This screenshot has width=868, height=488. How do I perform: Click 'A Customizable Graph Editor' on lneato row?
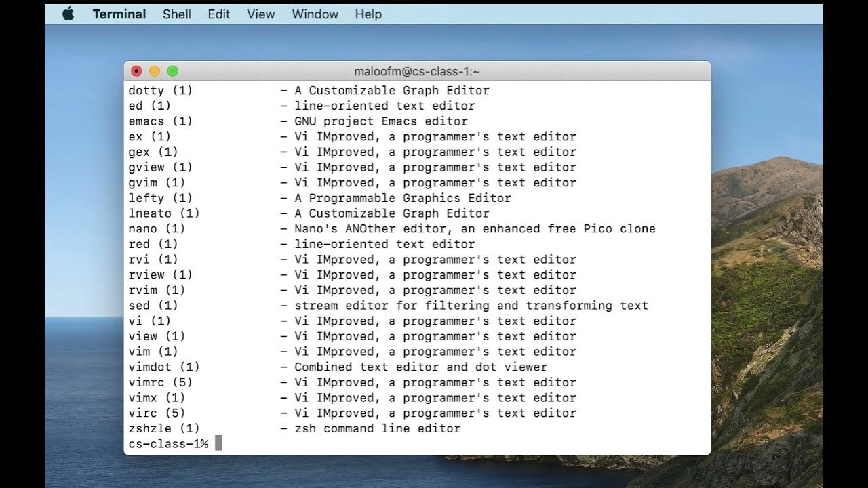(x=392, y=213)
